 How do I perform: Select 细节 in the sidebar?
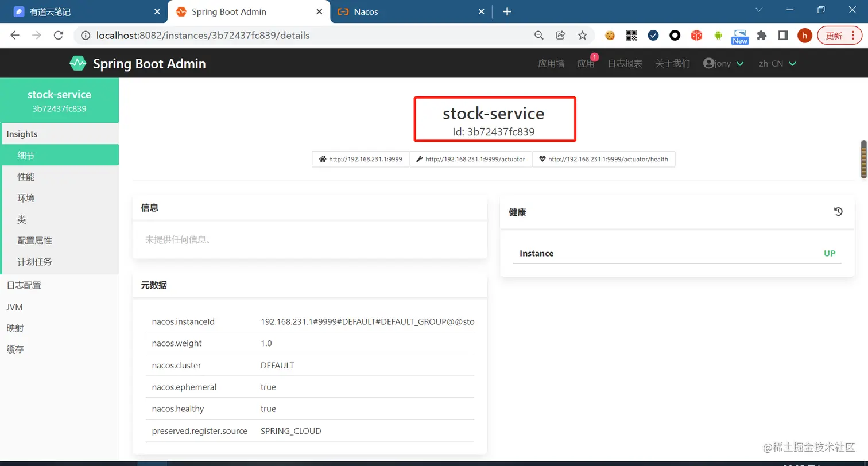[60, 155]
